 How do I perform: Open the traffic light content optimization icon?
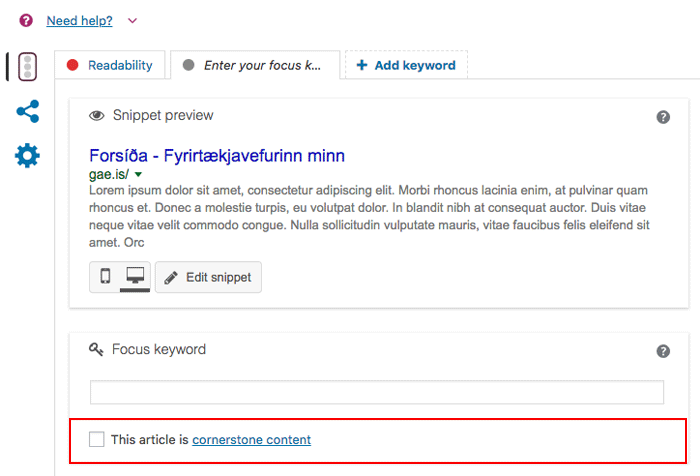click(x=28, y=66)
